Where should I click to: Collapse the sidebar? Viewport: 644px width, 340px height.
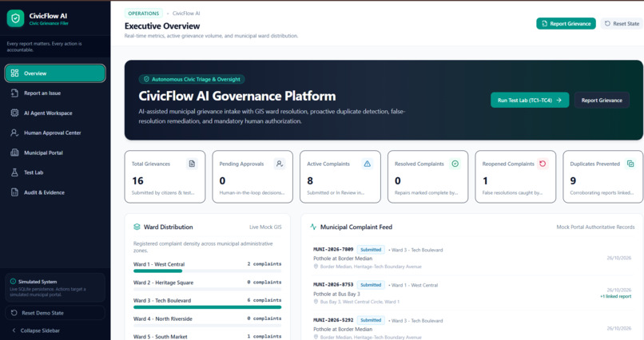[x=36, y=330]
